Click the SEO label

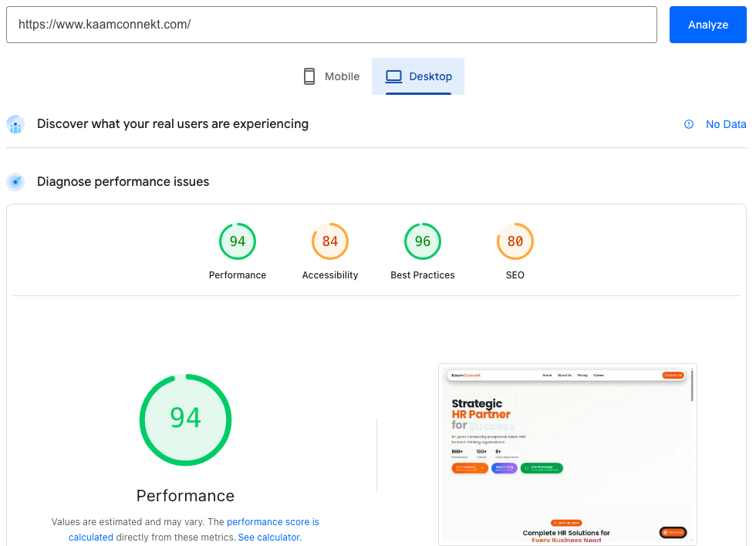pyautogui.click(x=515, y=275)
